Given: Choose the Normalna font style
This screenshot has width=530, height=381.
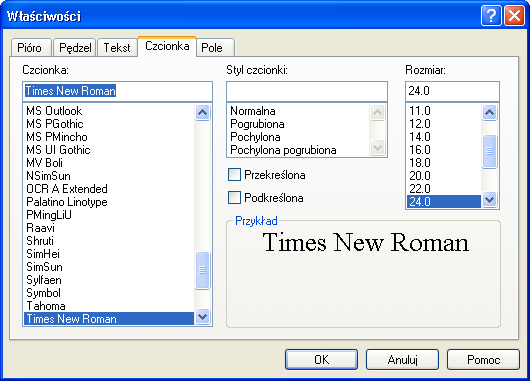Looking at the screenshot, I should tap(298, 111).
